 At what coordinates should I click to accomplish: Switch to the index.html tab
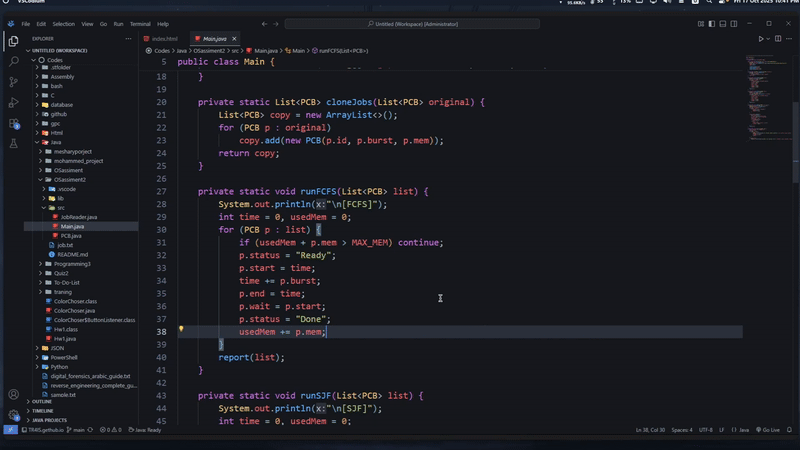pos(164,38)
